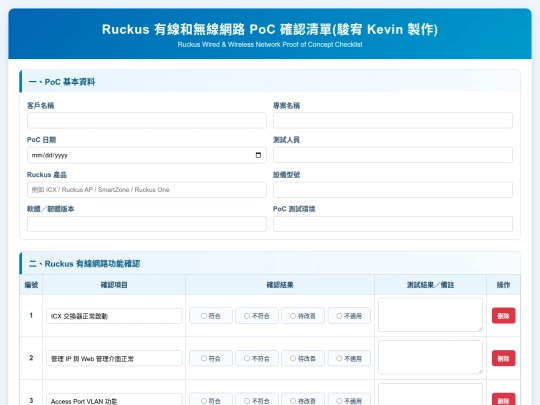The image size is (540, 405).
Task: Click the PoC 測試環境 input field
Action: click(x=393, y=224)
